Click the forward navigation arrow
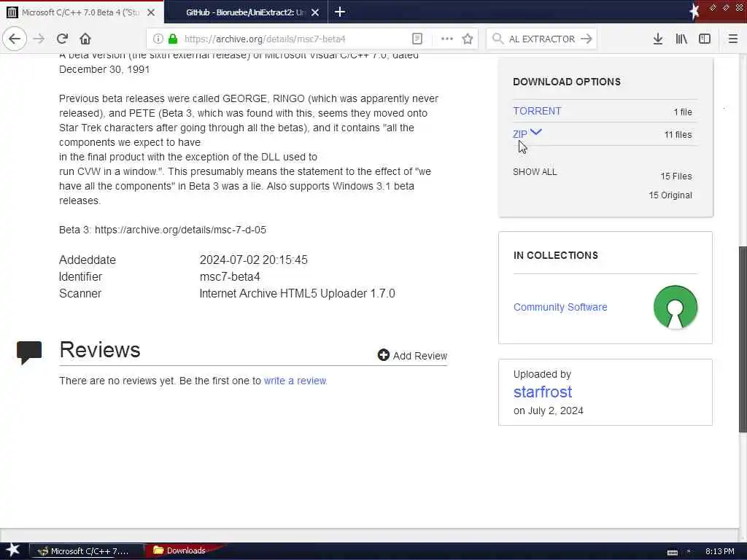The image size is (747, 560). [x=39, y=39]
